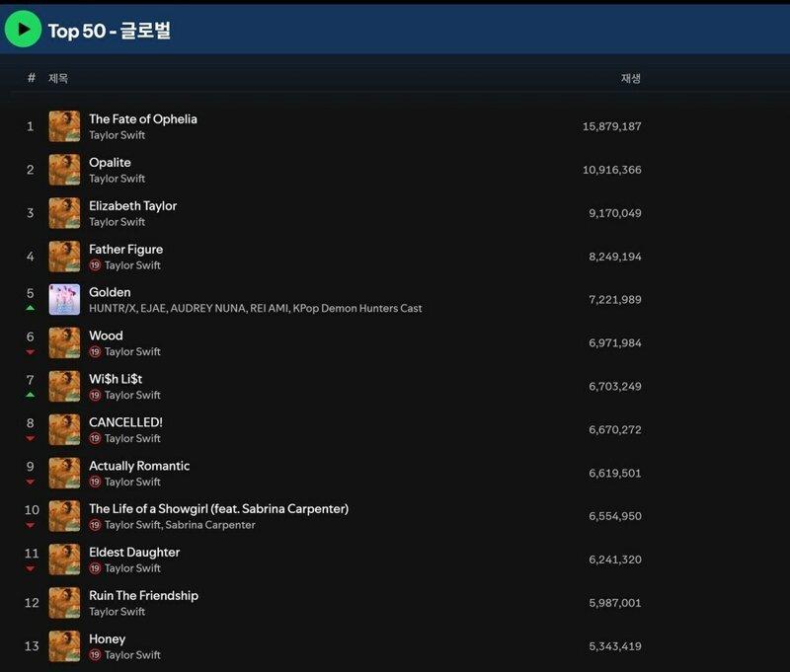Select the CANCELLED! song title
Viewport: 790px width, 672px height.
[x=125, y=422]
